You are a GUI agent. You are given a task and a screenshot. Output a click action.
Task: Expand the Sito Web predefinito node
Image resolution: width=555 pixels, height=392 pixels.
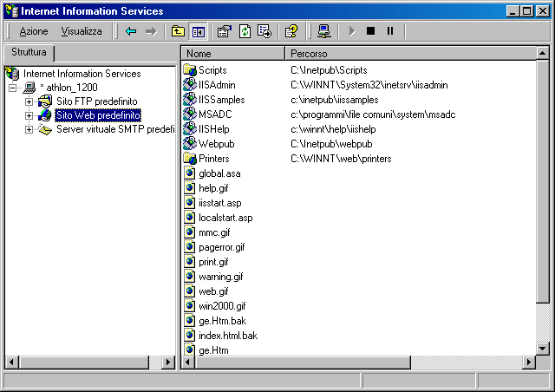coord(29,116)
